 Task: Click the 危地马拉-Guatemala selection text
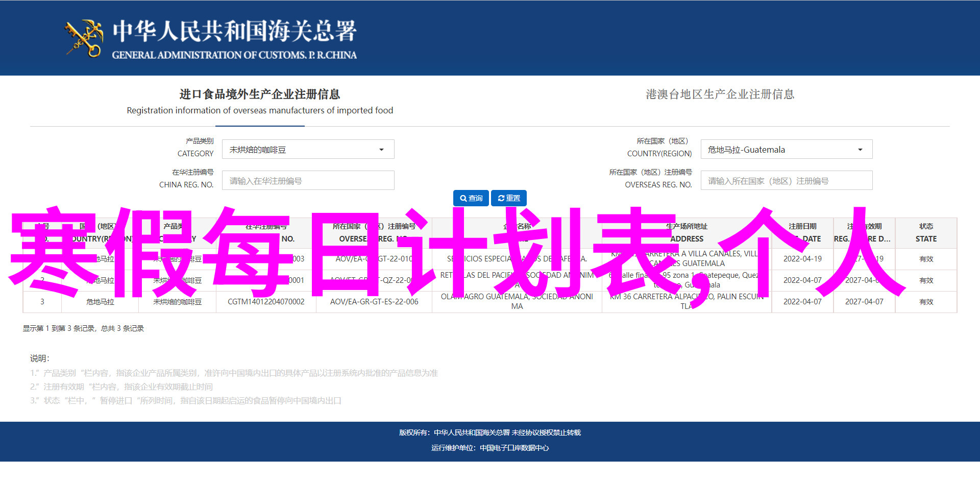point(746,150)
